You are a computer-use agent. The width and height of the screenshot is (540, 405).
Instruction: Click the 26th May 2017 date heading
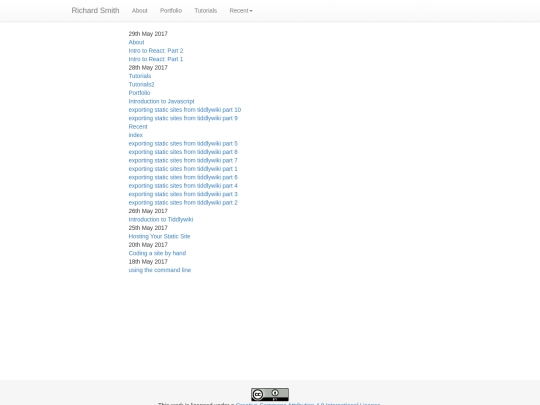[148, 211]
